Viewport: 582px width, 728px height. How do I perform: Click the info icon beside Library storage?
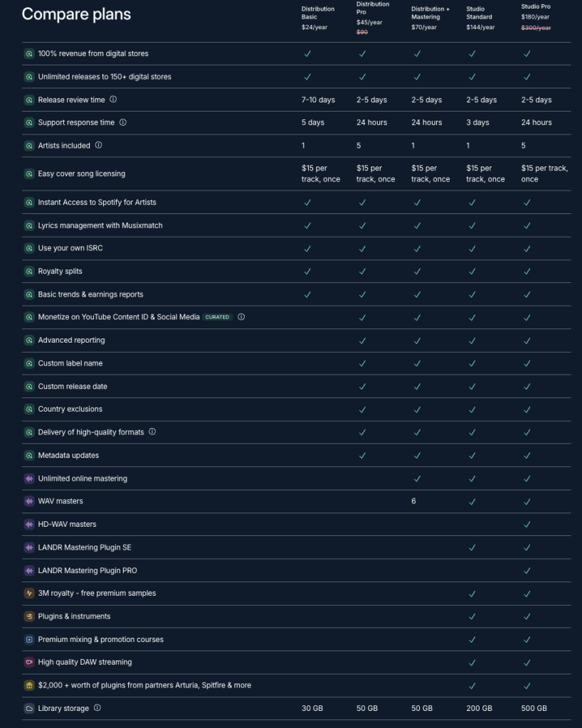click(x=97, y=708)
